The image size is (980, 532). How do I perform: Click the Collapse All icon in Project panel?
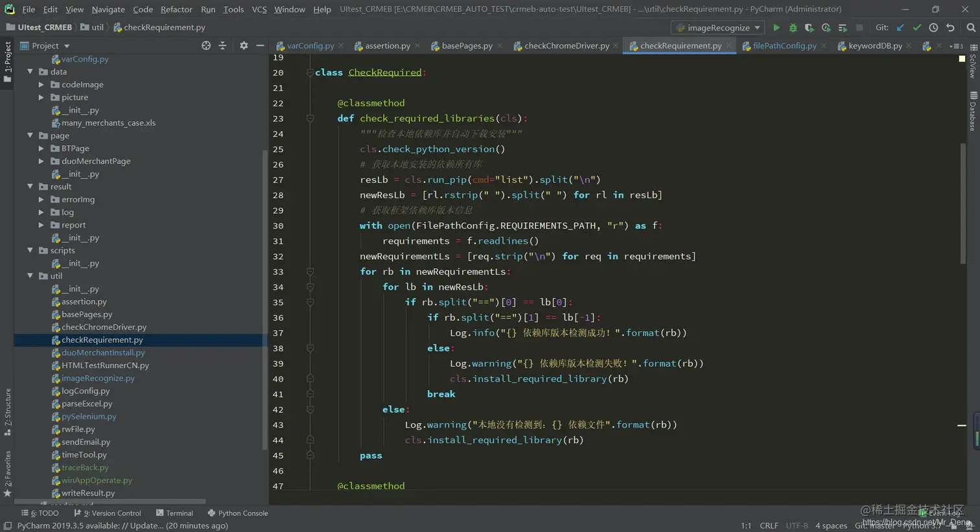(222, 45)
